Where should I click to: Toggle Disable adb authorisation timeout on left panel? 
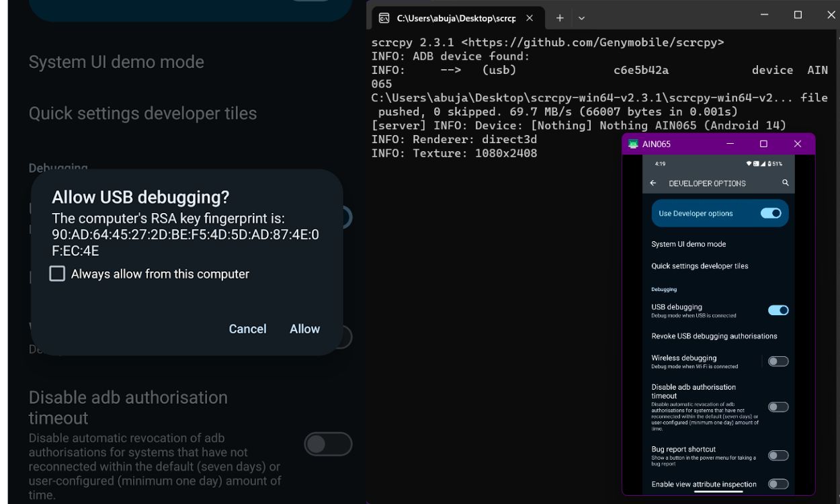(x=327, y=444)
